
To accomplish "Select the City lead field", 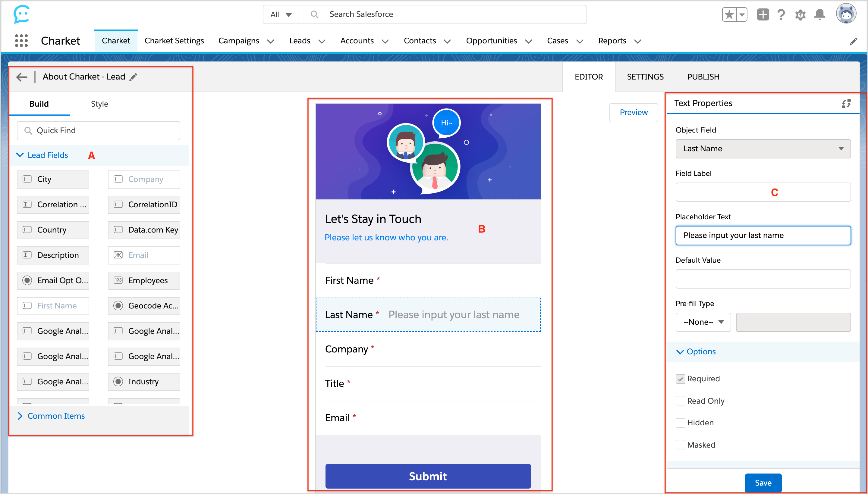I will click(x=53, y=179).
